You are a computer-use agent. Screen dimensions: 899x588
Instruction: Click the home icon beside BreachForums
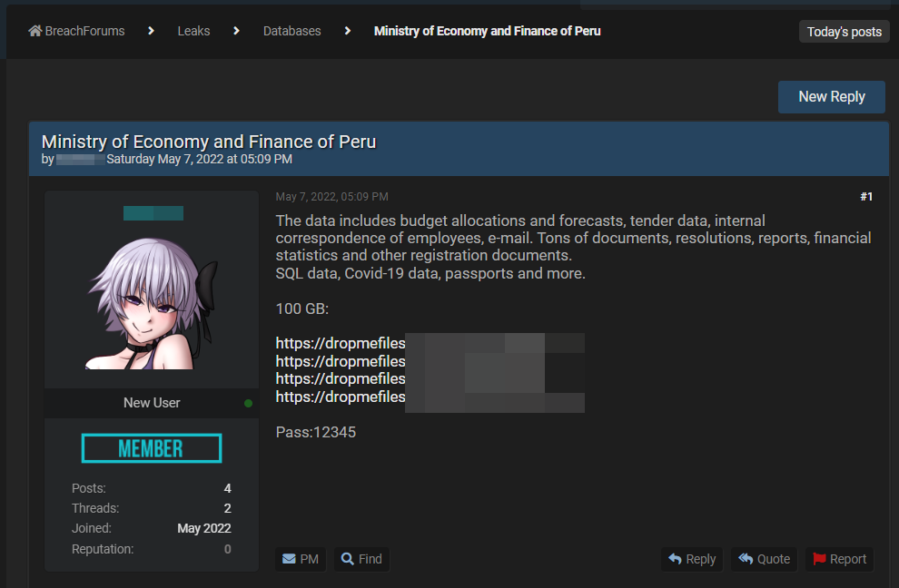pyautogui.click(x=35, y=31)
